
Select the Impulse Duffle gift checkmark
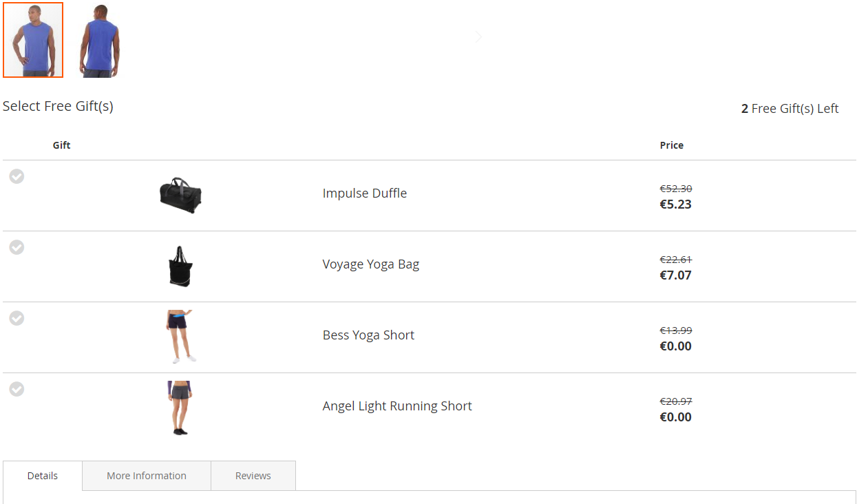tap(17, 176)
